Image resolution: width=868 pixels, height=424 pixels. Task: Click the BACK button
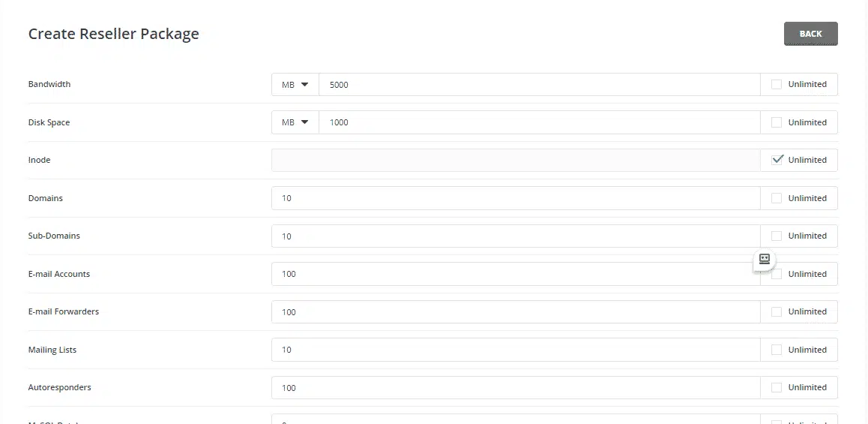pos(810,34)
